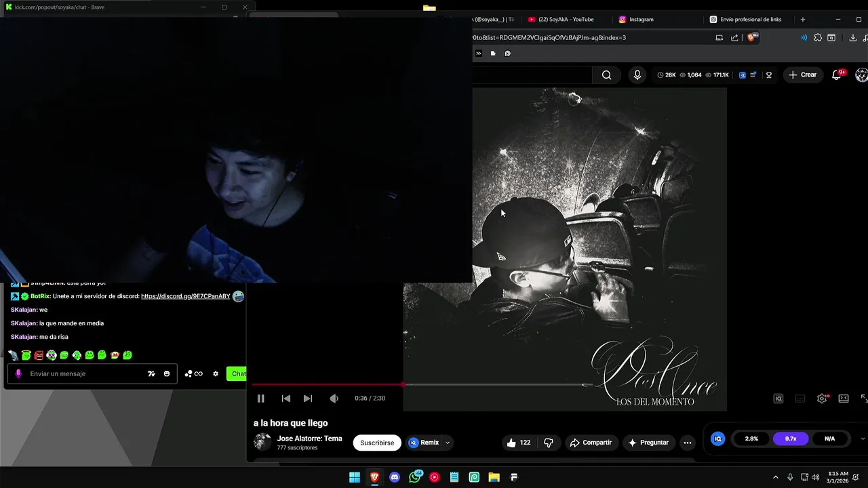Click the Preguntar button
This screenshot has width=868, height=488.
[x=649, y=443]
